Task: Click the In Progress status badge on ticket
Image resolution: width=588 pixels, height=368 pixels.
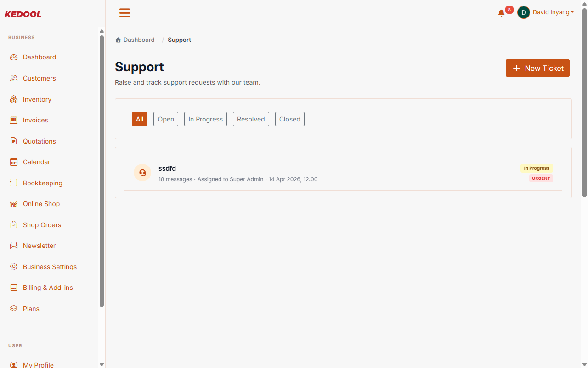Action: tap(537, 168)
